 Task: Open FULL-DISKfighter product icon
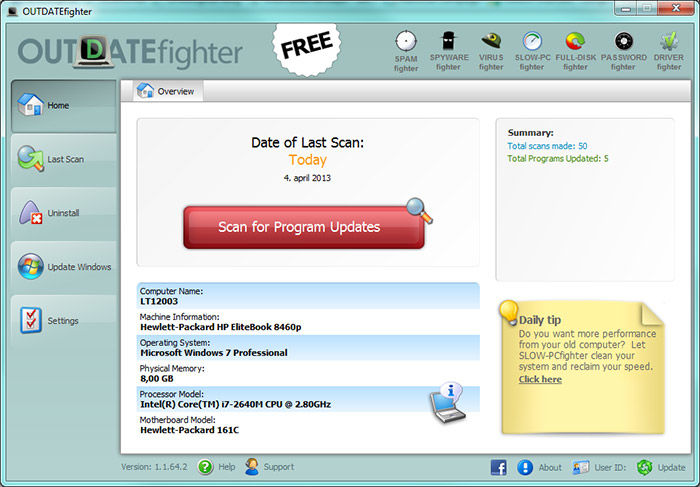[x=575, y=50]
